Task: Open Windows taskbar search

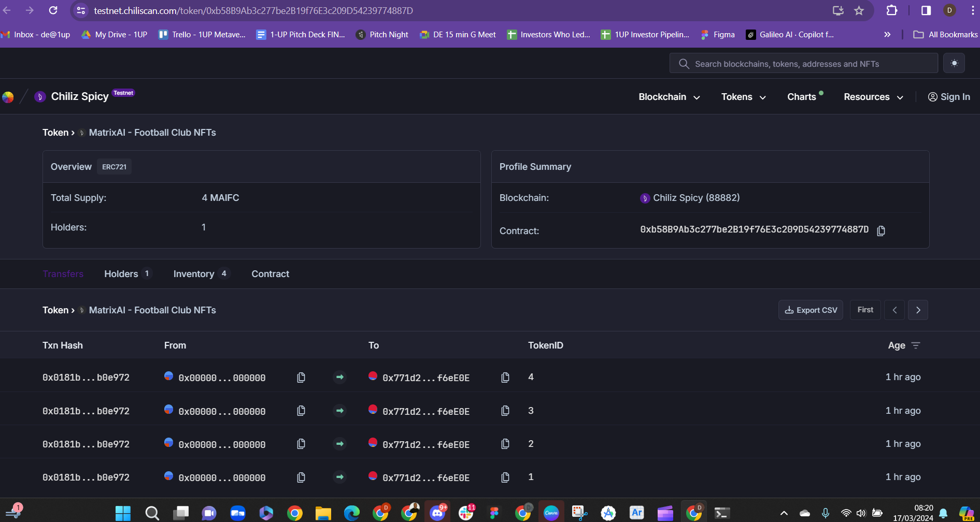Action: coord(152,513)
